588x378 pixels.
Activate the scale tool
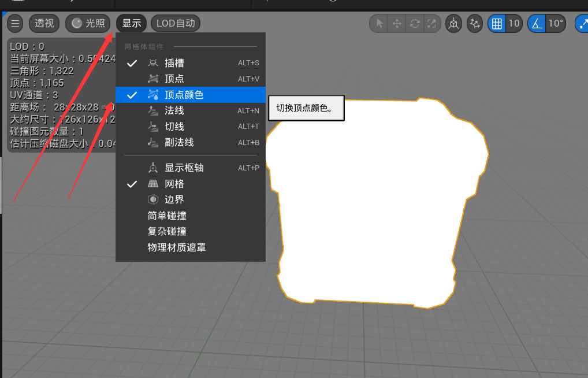pyautogui.click(x=431, y=24)
